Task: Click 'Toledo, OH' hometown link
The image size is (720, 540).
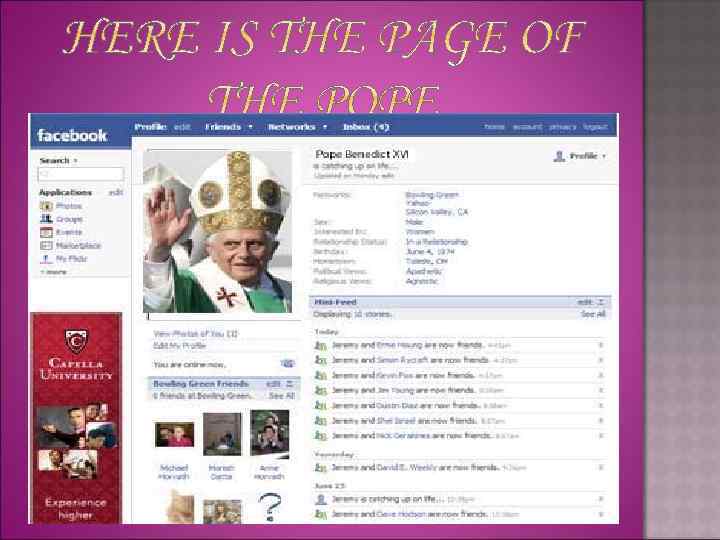Action: [427, 261]
